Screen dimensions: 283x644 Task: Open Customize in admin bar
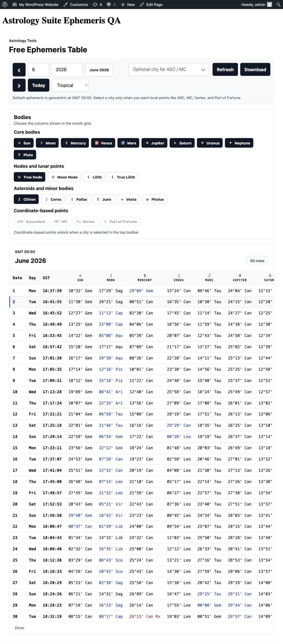coord(76,5)
